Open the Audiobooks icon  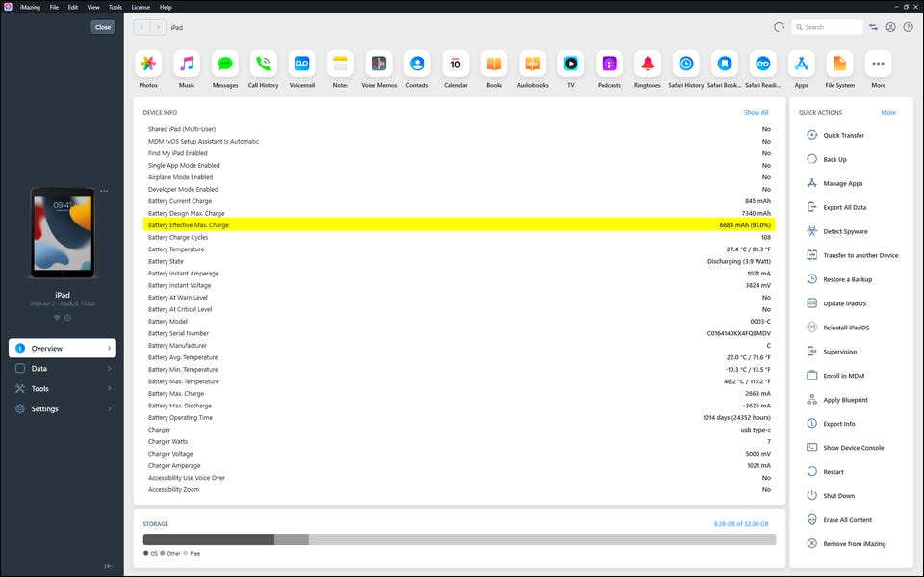[x=532, y=64]
